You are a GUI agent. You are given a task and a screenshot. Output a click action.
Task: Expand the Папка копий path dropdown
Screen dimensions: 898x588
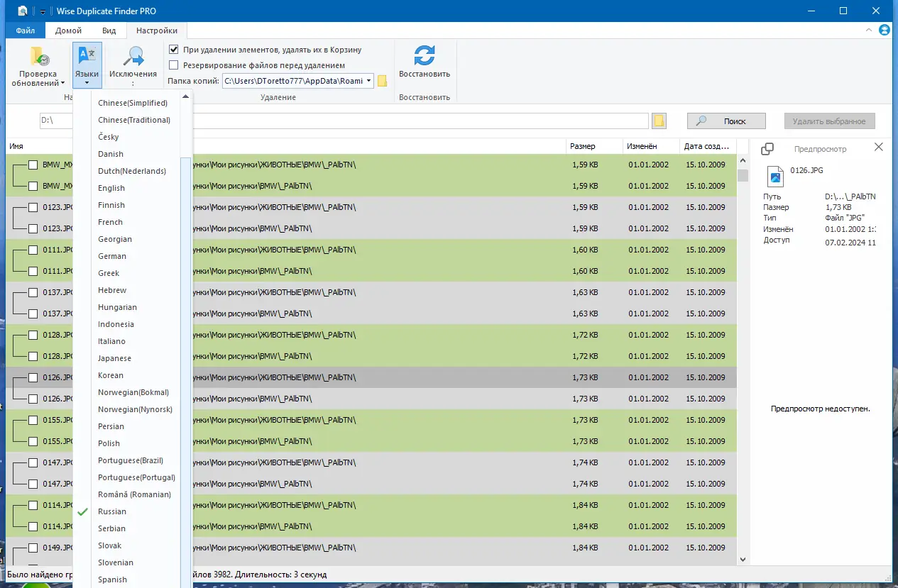(369, 81)
